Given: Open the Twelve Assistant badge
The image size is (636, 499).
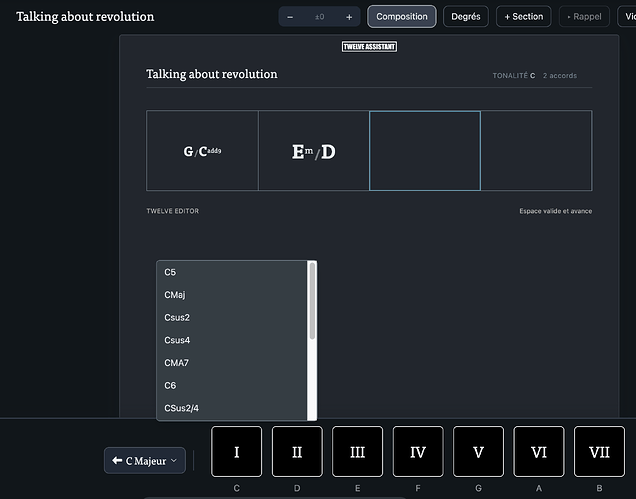Looking at the screenshot, I should click(x=369, y=47).
